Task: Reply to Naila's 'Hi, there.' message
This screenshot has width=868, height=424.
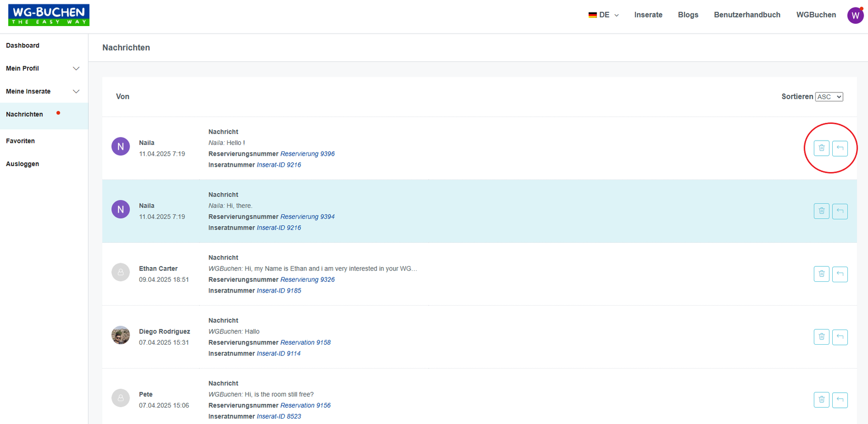Action: (x=840, y=211)
